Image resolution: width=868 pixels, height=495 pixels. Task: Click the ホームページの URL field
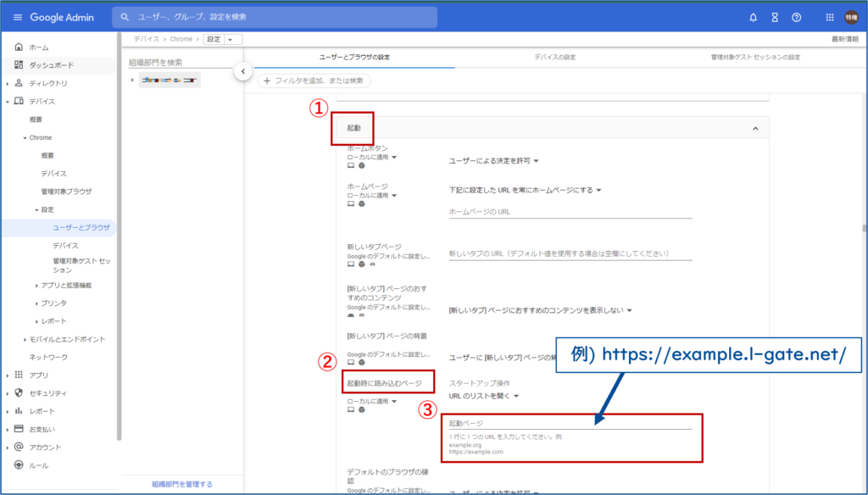click(570, 212)
